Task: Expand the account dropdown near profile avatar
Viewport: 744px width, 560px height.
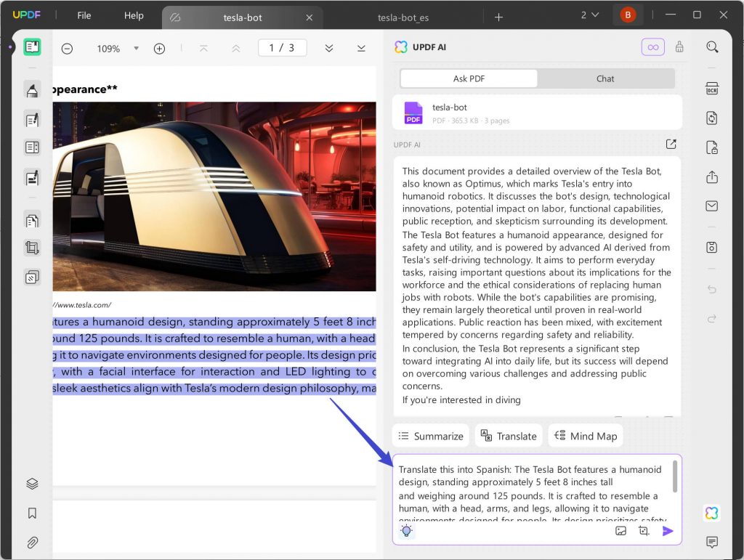Action: point(590,14)
